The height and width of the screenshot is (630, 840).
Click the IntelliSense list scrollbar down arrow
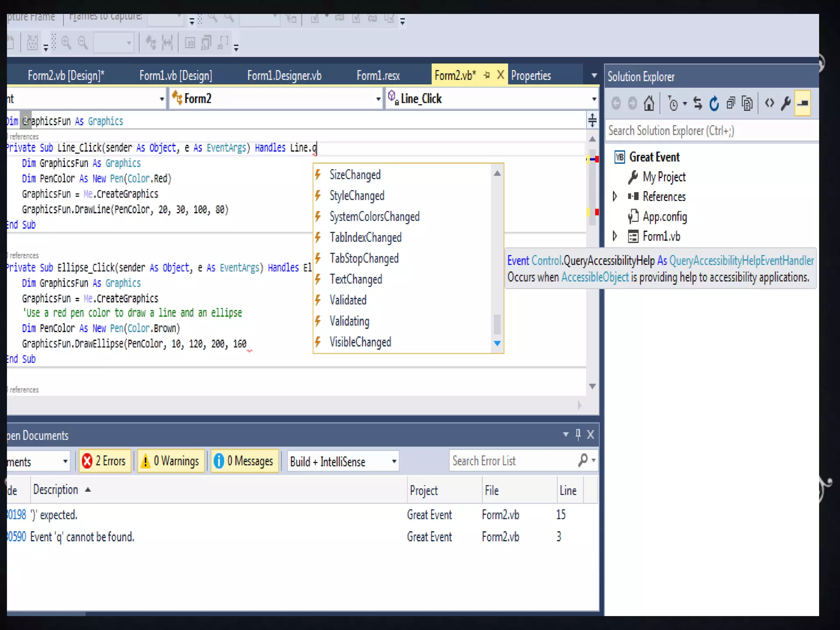coord(497,343)
